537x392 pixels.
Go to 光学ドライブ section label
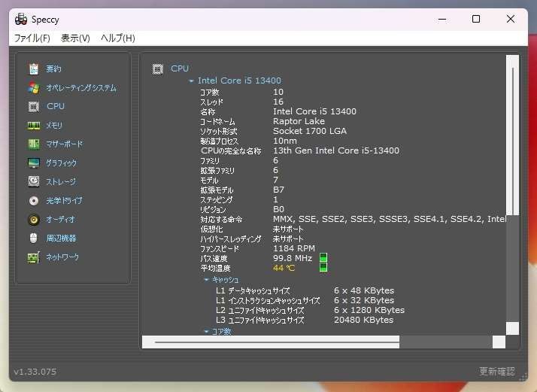(64, 201)
